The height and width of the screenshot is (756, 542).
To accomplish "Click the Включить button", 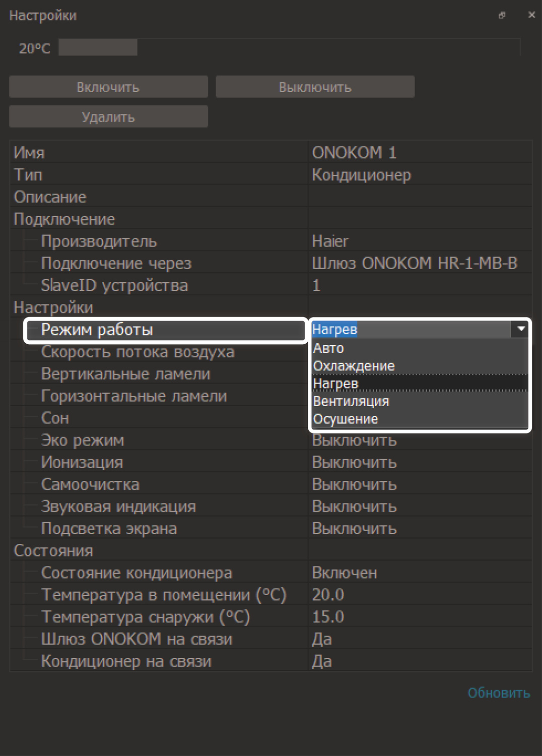I will (108, 87).
